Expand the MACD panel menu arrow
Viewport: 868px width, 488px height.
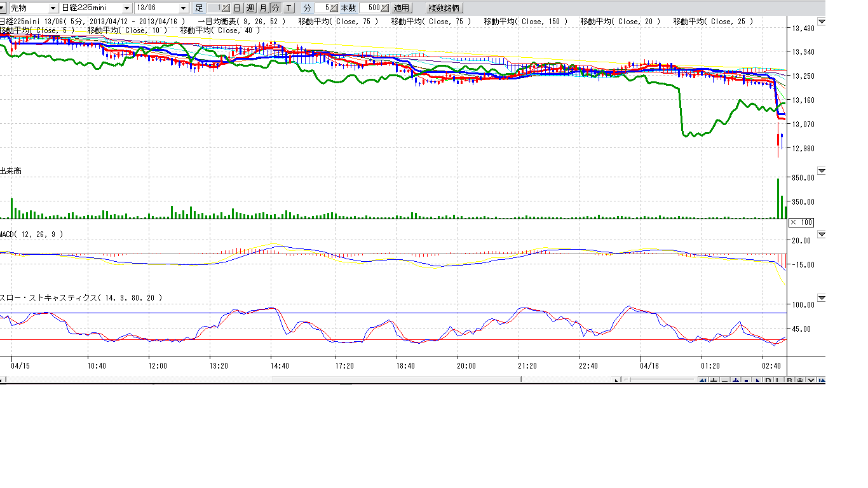point(822,234)
